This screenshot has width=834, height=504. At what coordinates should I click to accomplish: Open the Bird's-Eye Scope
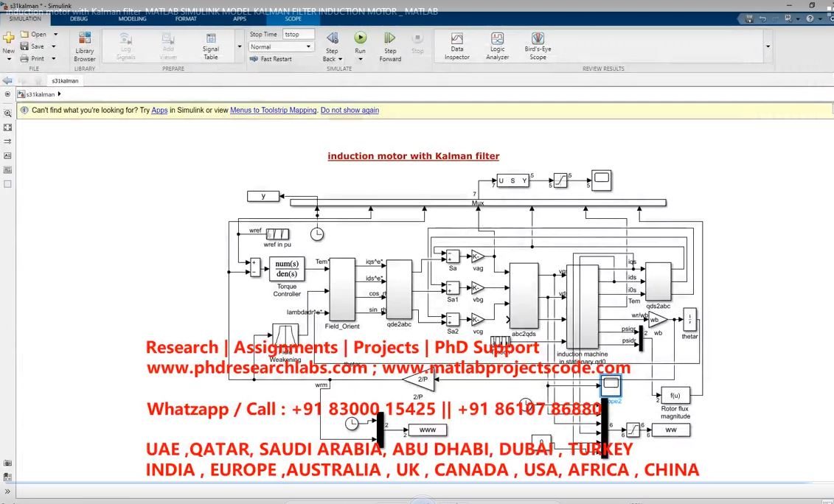coord(538,44)
